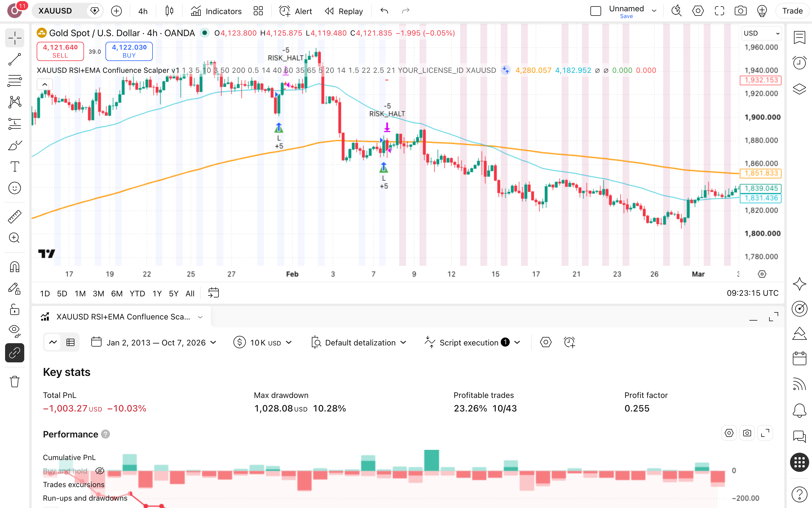
Task: Open the 10K USD capital dropdown
Action: tap(263, 342)
